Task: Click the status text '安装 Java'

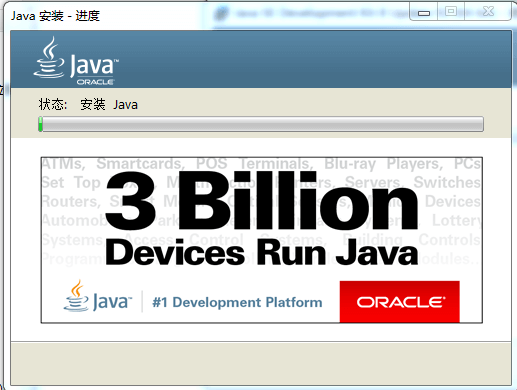Action: pyautogui.click(x=109, y=104)
